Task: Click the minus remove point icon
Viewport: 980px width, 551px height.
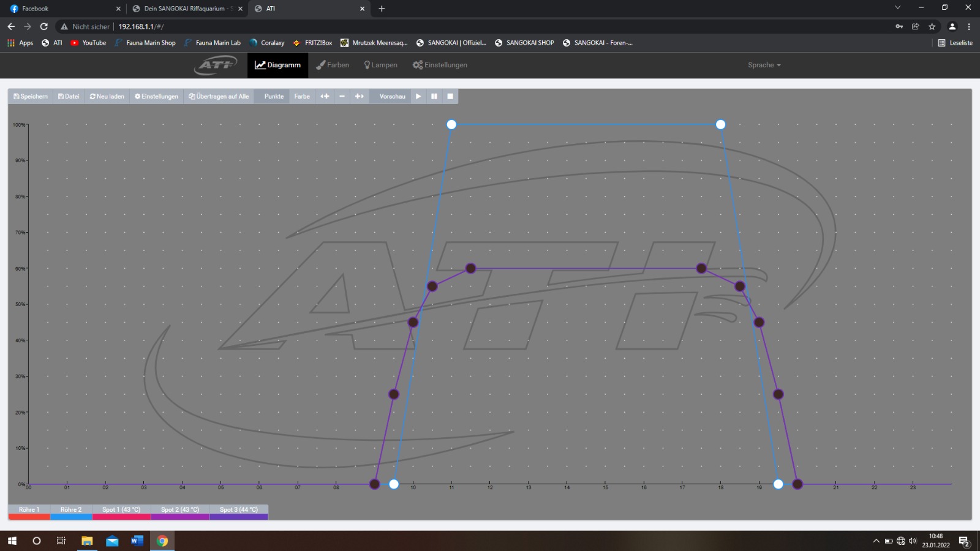Action: coord(342,96)
